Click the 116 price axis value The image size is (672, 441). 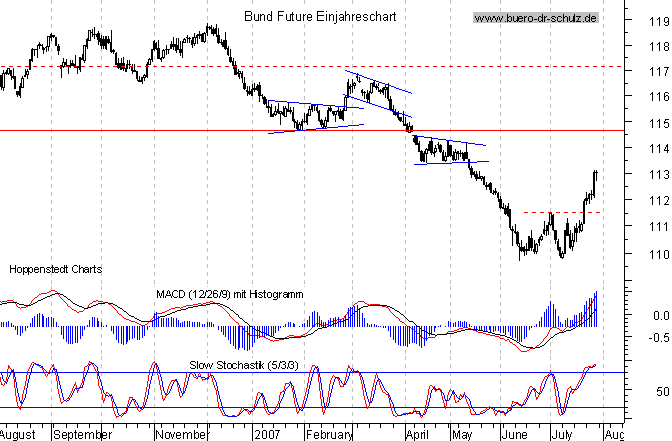(x=660, y=97)
